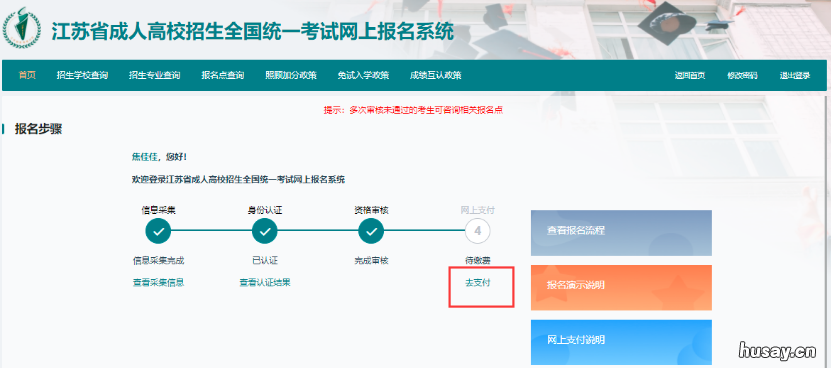Click the user name 焦佳佳
Screen dimensions: 831x368
click(x=145, y=157)
